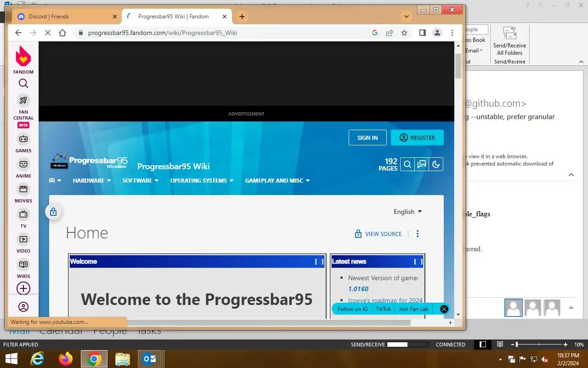Click the SIGN IN button
The width and height of the screenshot is (588, 368).
[x=367, y=138]
